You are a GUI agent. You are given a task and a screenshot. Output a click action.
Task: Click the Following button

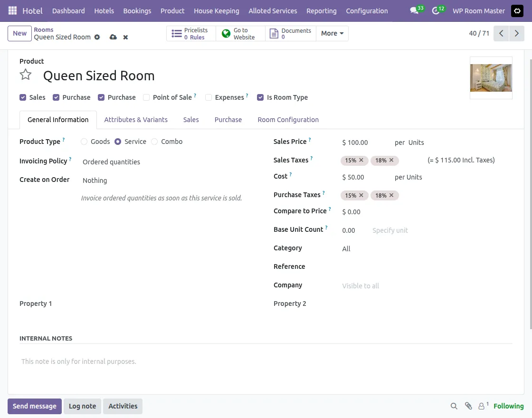coord(509,406)
